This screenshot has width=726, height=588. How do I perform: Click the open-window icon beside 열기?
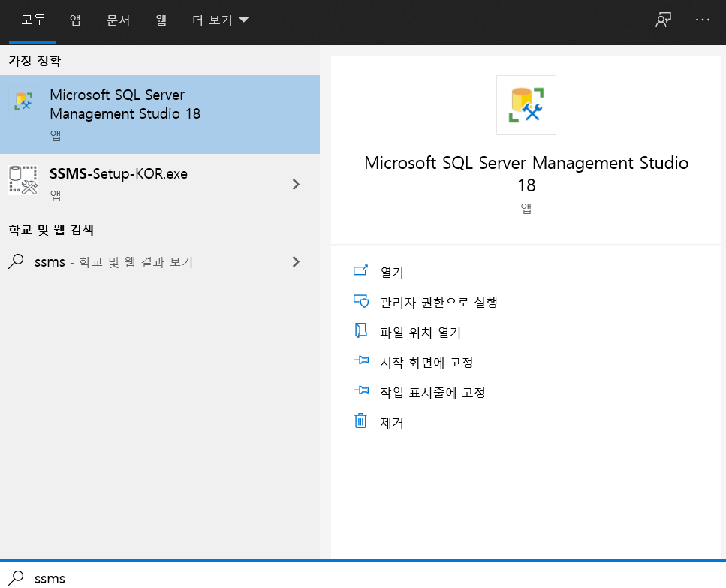click(x=360, y=270)
